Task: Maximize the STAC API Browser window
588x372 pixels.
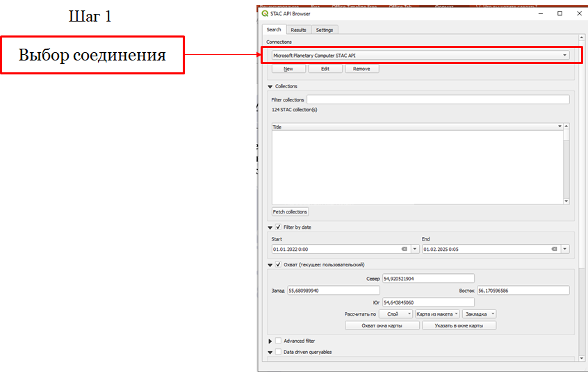Action: point(560,13)
